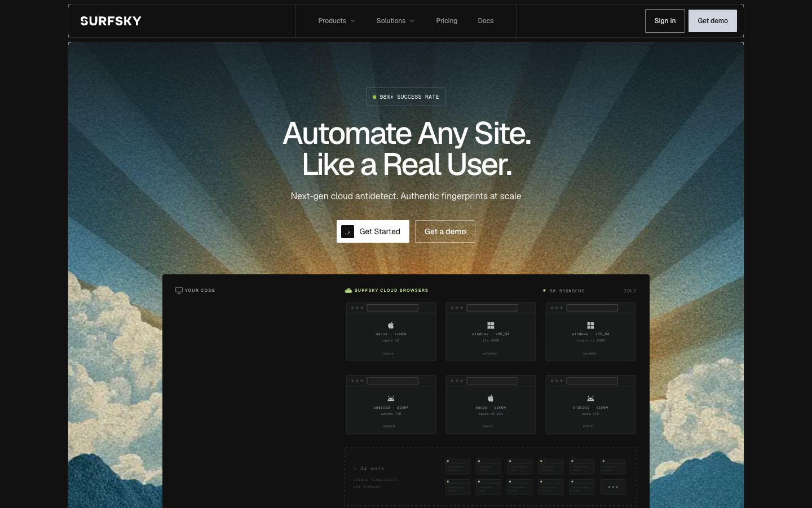Click the address bar of the apple m2 card
This screenshot has height=508, width=812.
click(x=392, y=308)
